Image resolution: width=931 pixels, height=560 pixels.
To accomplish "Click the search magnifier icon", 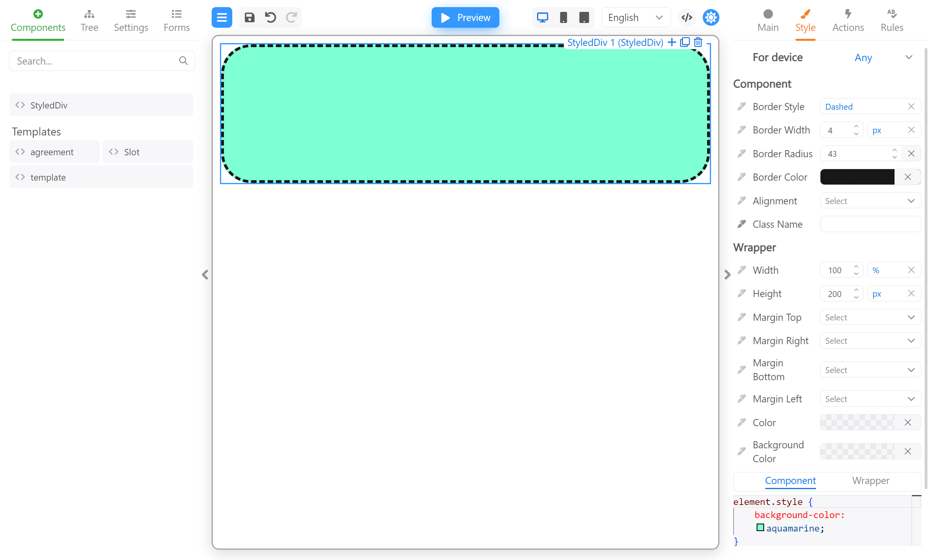I will (x=183, y=61).
